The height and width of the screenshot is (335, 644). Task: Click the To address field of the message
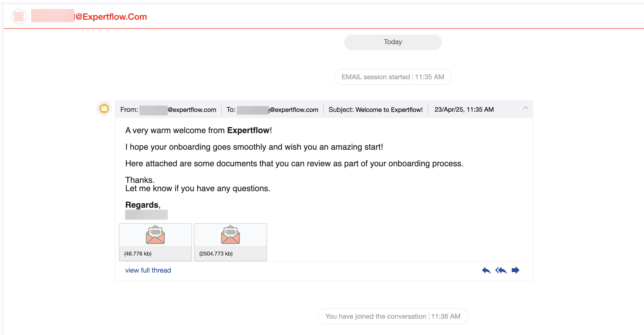pos(272,109)
